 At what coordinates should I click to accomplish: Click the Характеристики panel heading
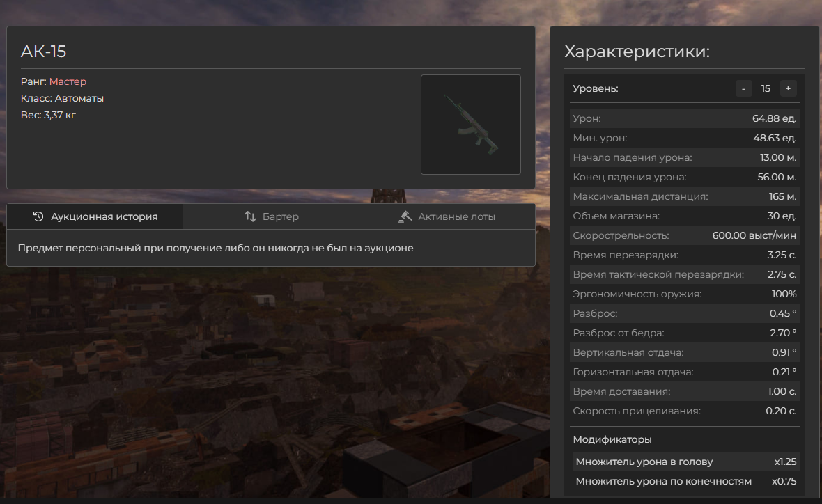637,52
